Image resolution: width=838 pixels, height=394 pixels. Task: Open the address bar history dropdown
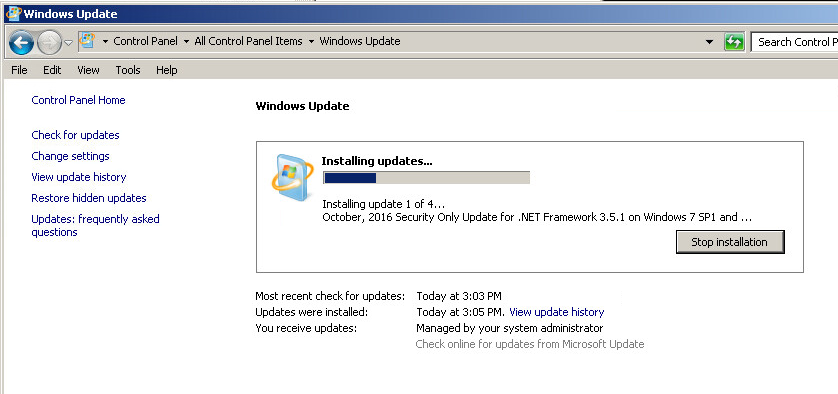click(x=709, y=42)
